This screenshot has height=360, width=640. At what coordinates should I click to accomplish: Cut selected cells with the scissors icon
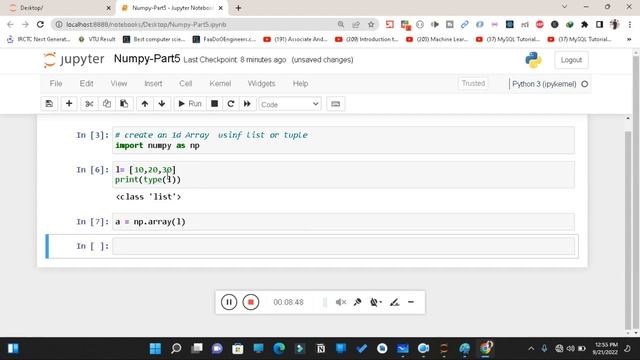coord(89,104)
